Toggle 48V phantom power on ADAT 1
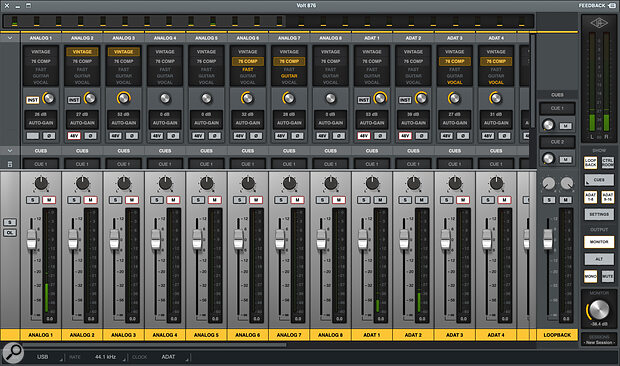This screenshot has height=366, width=620. (363, 136)
